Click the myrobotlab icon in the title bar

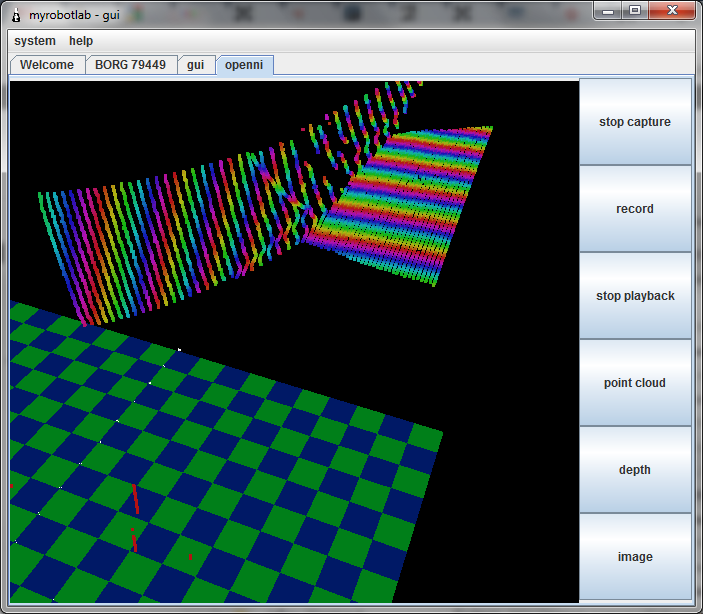[x=16, y=13]
